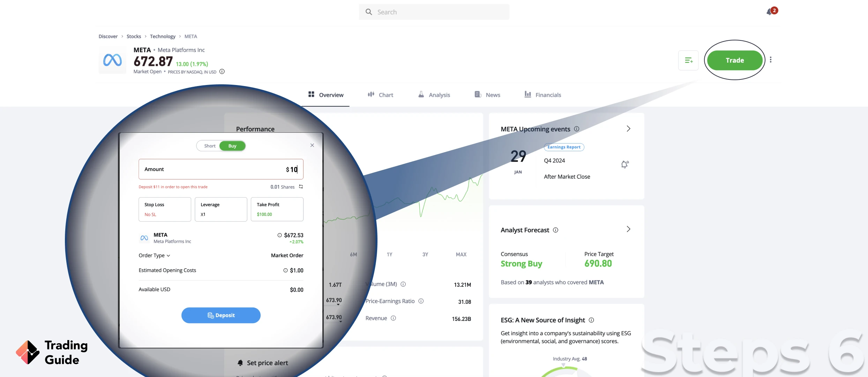
Task: Set earnings report alert bell
Action: [x=625, y=164]
